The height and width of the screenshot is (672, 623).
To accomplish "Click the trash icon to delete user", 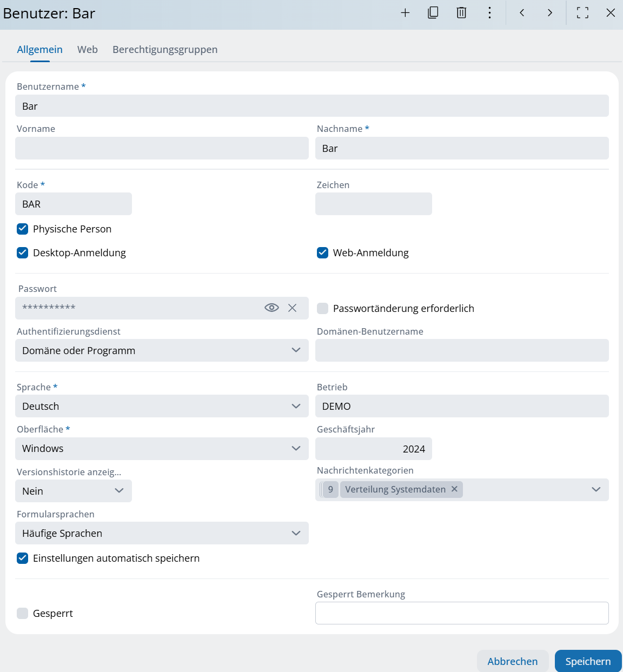I will (x=461, y=13).
